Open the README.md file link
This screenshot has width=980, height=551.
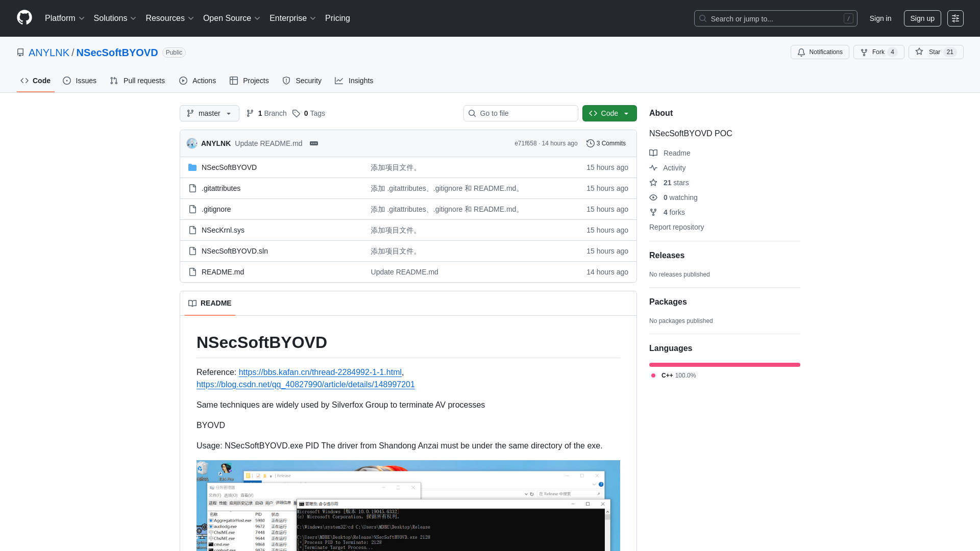click(223, 272)
